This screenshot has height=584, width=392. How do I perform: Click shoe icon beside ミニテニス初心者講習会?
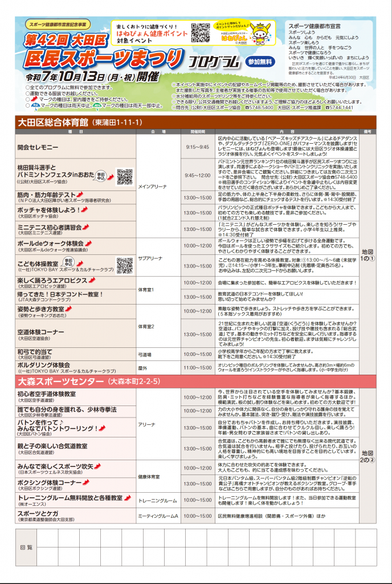(86, 227)
